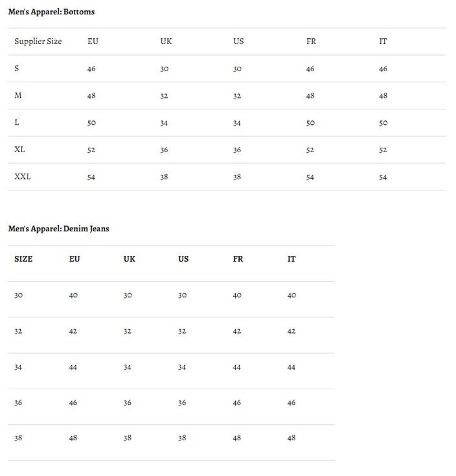This screenshot has width=456, height=476.
Task: Click the bold UK header in Denim Jeans table
Action: (130, 259)
